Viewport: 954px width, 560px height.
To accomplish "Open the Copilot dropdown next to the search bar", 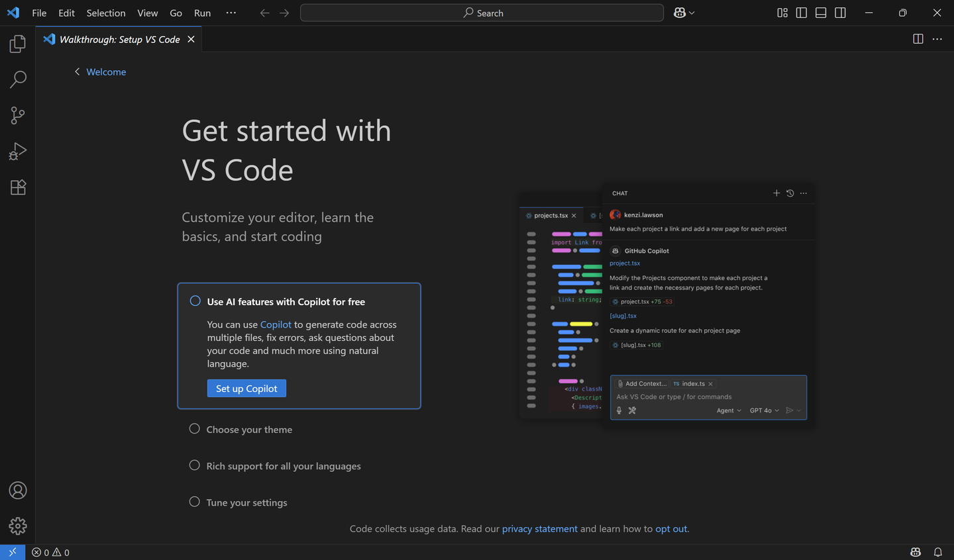I will (684, 13).
